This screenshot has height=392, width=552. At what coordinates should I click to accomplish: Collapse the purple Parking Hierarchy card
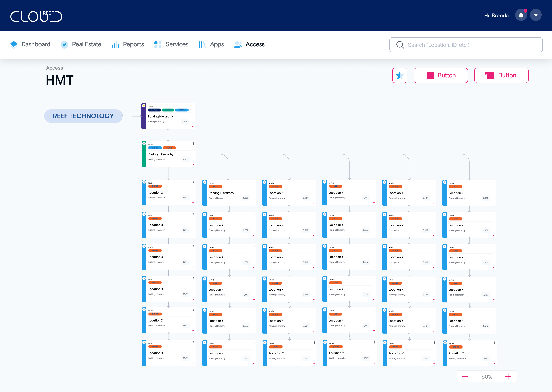point(193,126)
